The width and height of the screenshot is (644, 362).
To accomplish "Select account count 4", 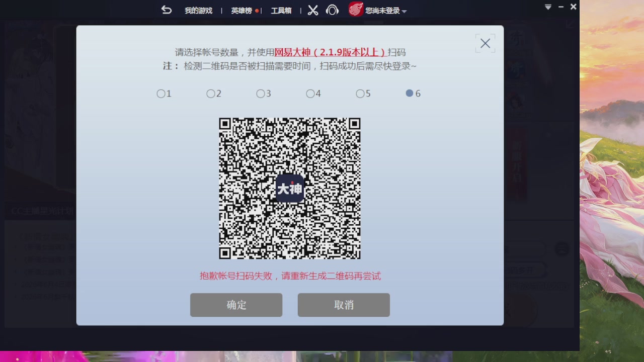I will 313,94.
